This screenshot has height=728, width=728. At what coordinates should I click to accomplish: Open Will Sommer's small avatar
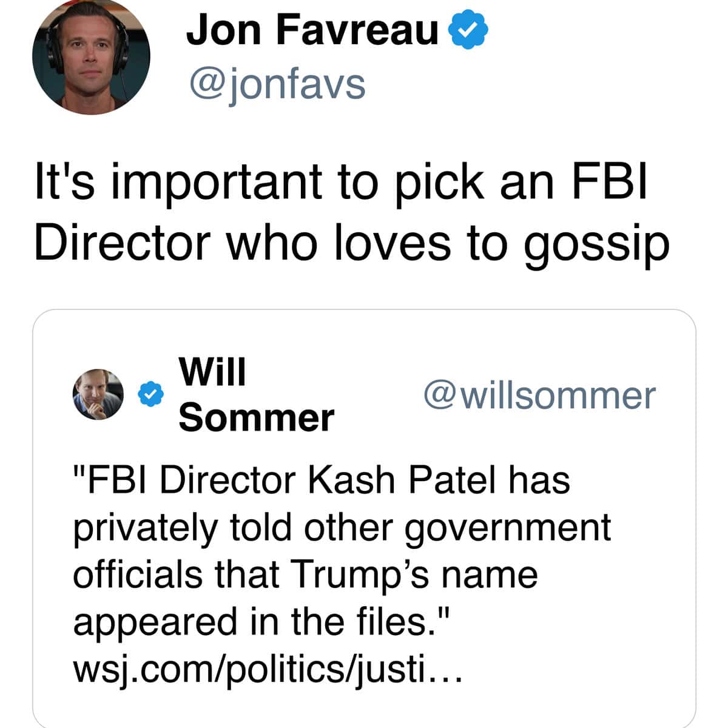click(x=98, y=394)
